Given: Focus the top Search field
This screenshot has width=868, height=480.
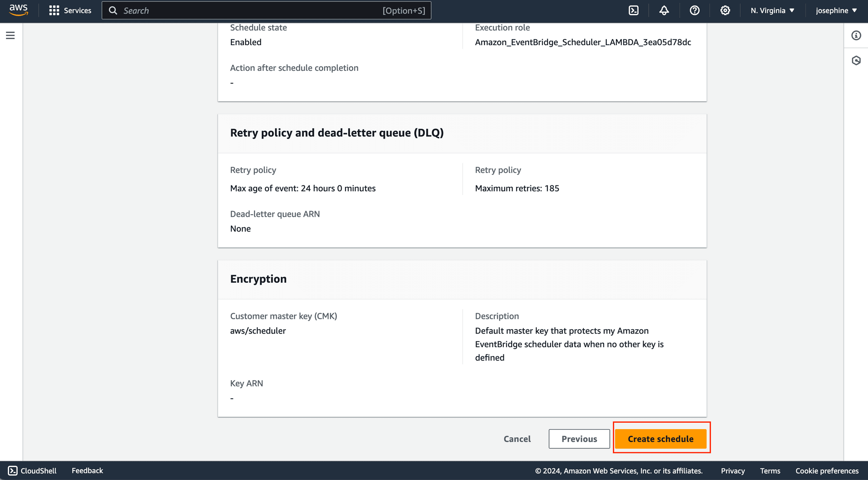Looking at the screenshot, I should (266, 10).
